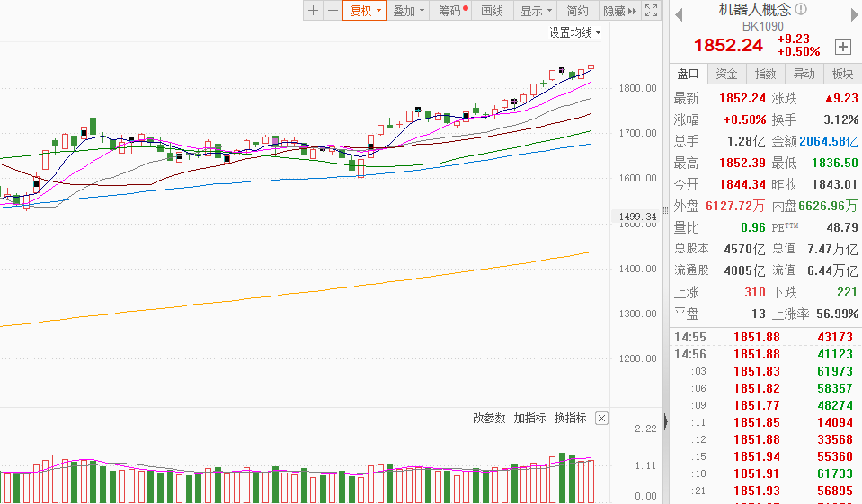Screen dimensions: 862x504
Task: Toggle fullscreen chart icon
Action: pos(652,11)
